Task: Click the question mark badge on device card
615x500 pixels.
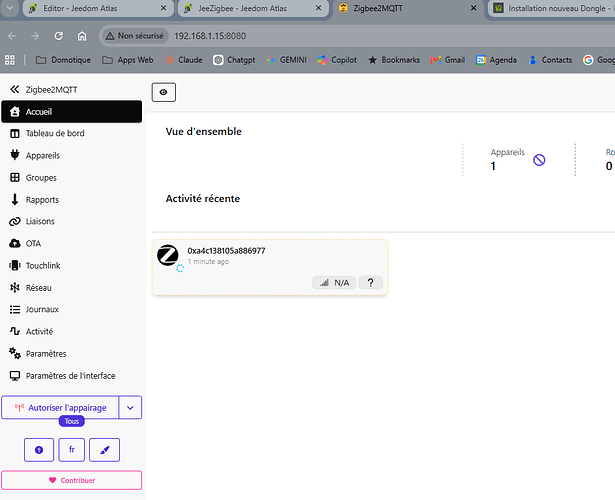Action: point(370,283)
